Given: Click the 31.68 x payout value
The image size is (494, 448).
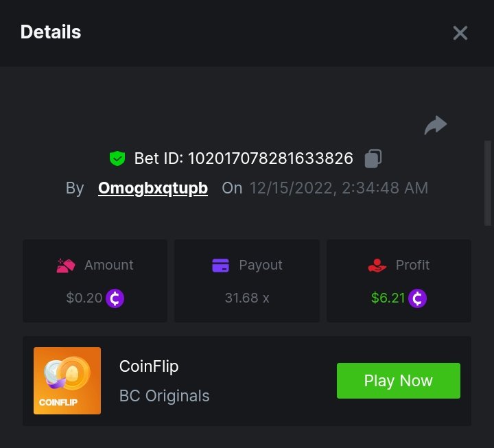Looking at the screenshot, I should pos(247,298).
